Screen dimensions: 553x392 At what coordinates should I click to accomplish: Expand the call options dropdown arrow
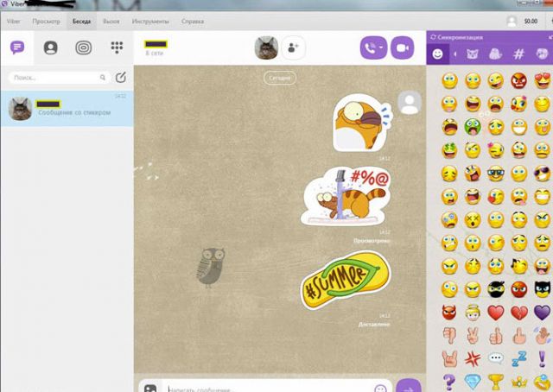[381, 47]
